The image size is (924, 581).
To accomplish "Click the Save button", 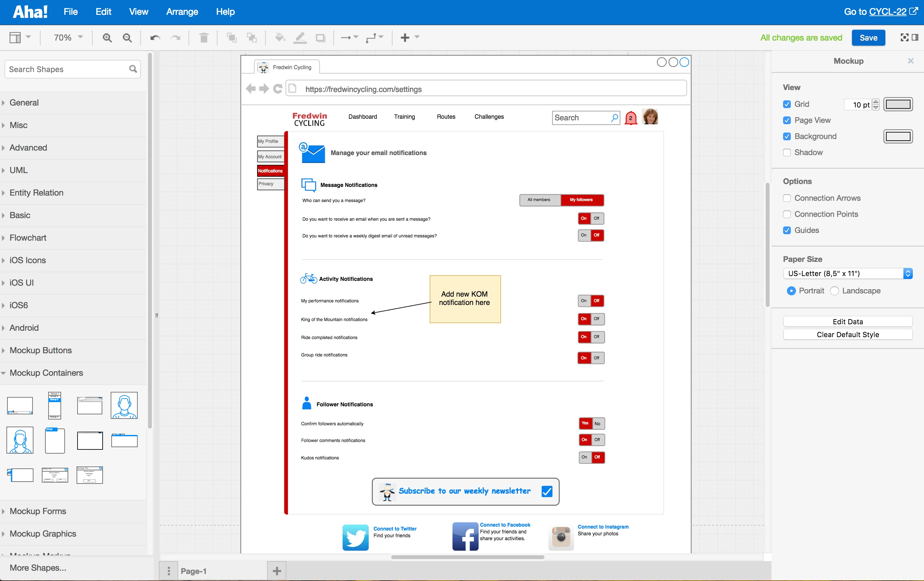I will click(868, 38).
